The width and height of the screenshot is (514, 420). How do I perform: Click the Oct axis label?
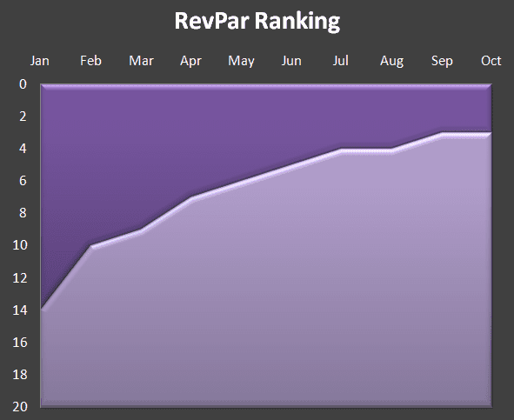[491, 61]
